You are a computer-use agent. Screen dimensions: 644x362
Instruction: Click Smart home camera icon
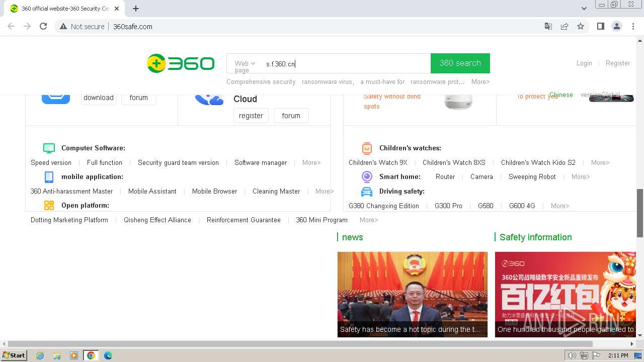tap(367, 176)
